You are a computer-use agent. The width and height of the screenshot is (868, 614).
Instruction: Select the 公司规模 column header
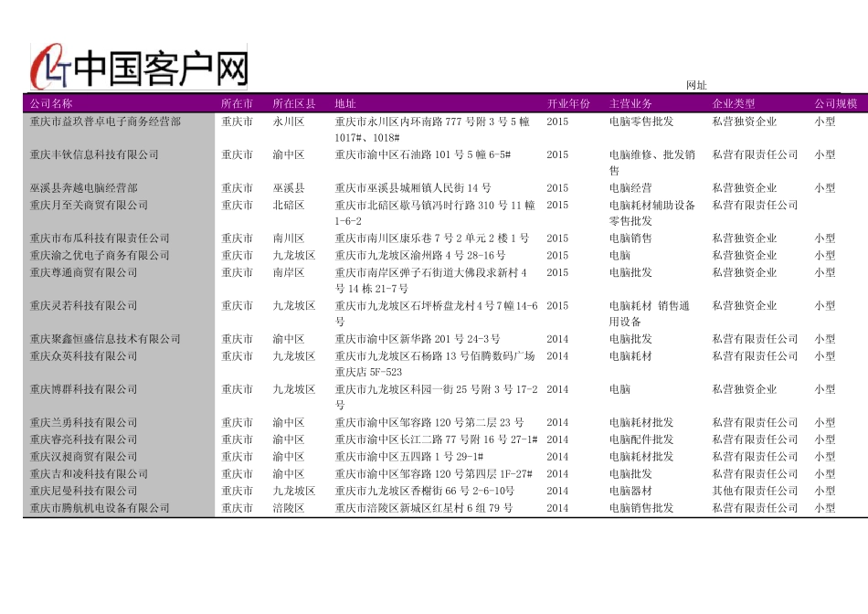tap(835, 103)
